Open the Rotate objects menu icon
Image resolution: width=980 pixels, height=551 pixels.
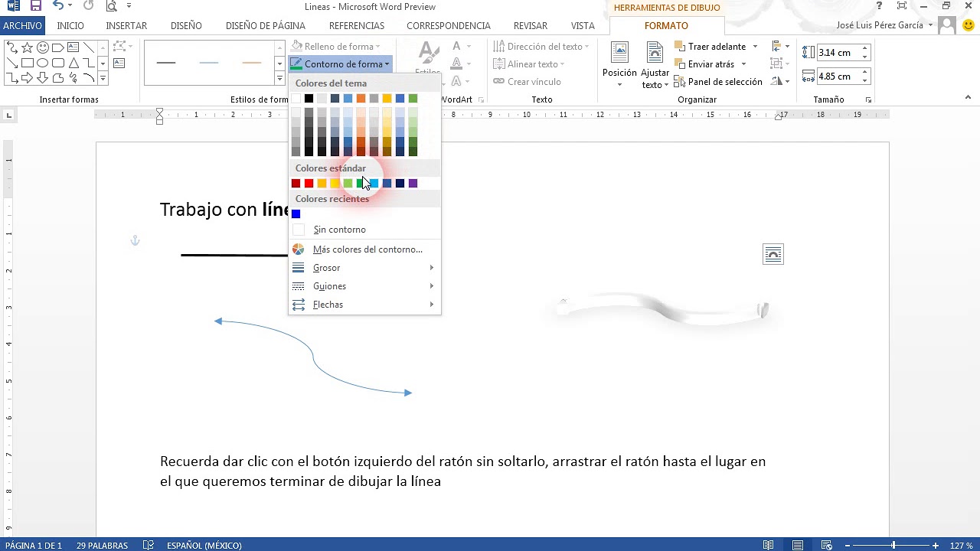(780, 82)
